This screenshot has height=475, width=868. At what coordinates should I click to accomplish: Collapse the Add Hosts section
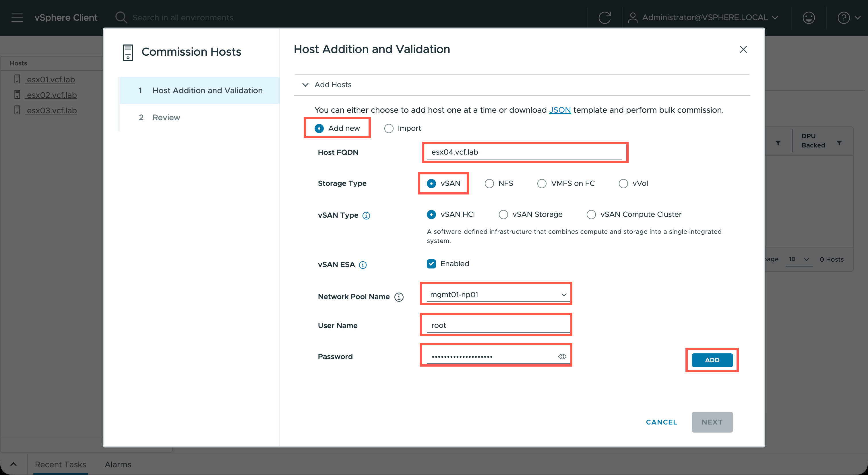pos(305,85)
